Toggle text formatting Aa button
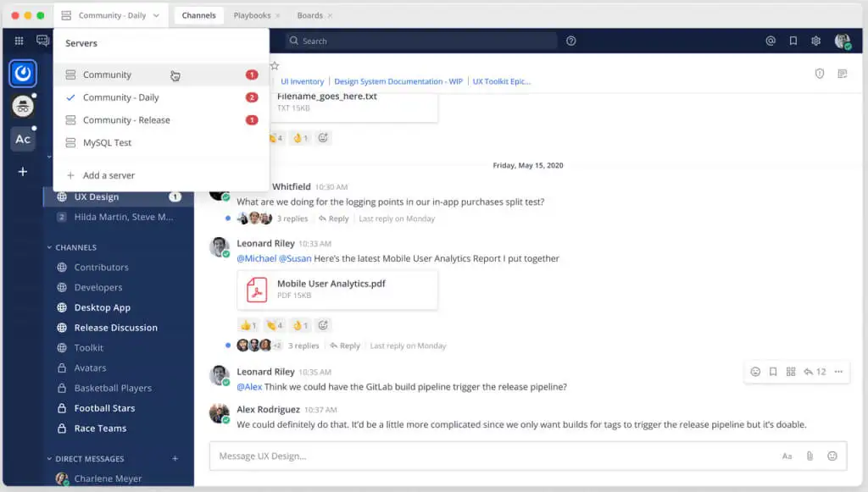Viewport: 868px width, 492px height. [787, 456]
